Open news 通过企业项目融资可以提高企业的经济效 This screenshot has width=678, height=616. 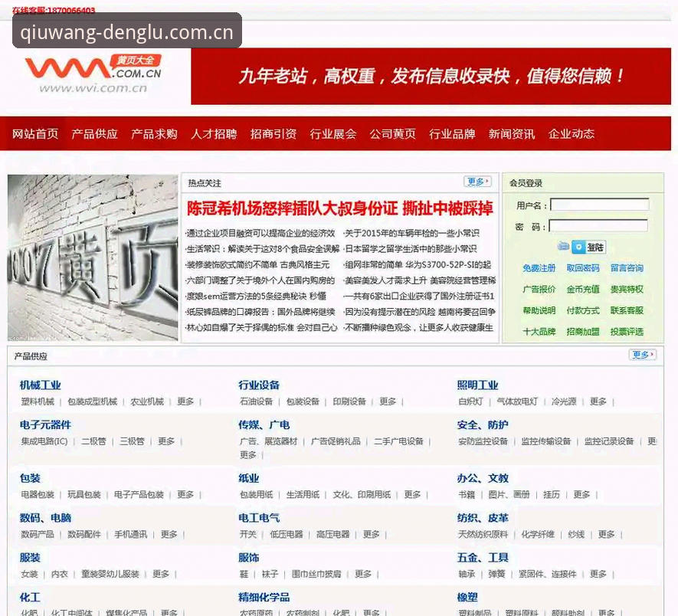(x=260, y=233)
